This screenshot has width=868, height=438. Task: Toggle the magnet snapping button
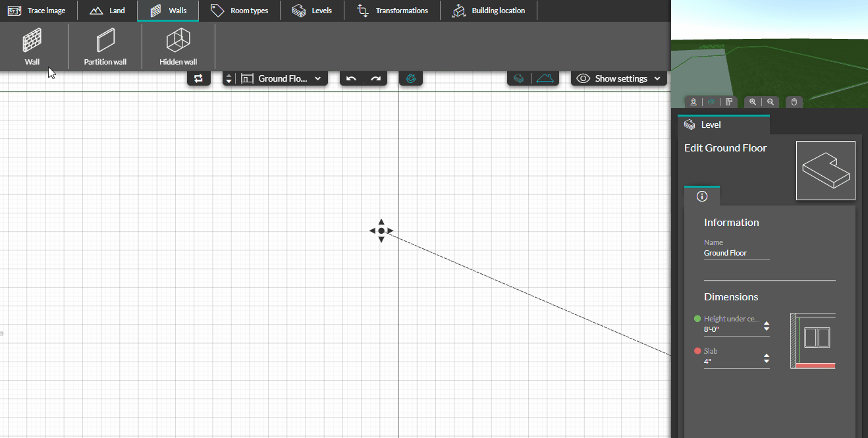click(x=411, y=78)
